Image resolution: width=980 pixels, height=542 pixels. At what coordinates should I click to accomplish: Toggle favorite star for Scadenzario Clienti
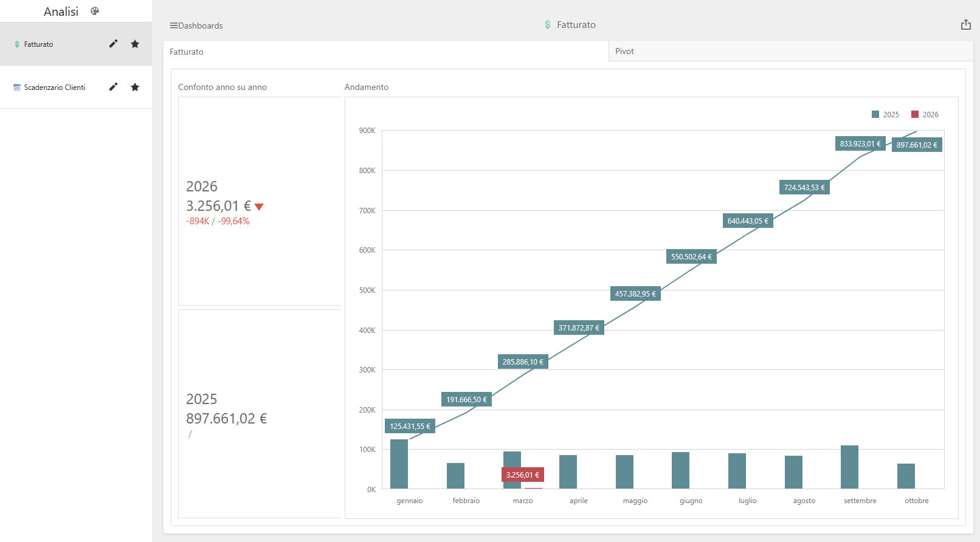tap(135, 87)
